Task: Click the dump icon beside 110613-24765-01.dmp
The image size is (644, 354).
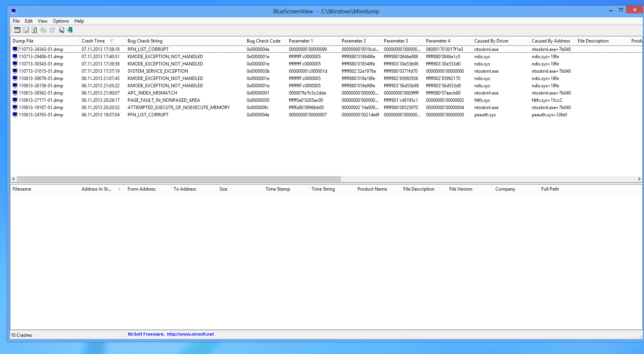Action: tap(15, 114)
